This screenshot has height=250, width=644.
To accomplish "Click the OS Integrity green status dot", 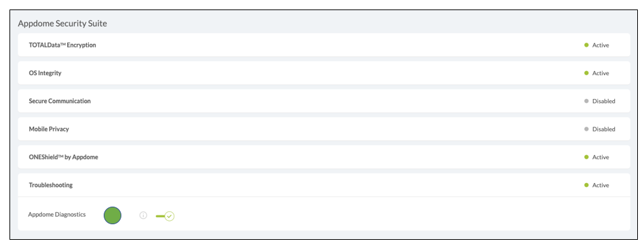I will [x=586, y=73].
